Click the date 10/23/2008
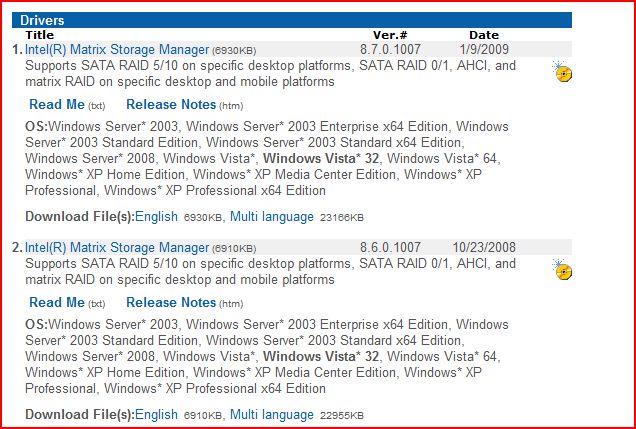Viewport: 636px width, 429px height. pos(484,247)
